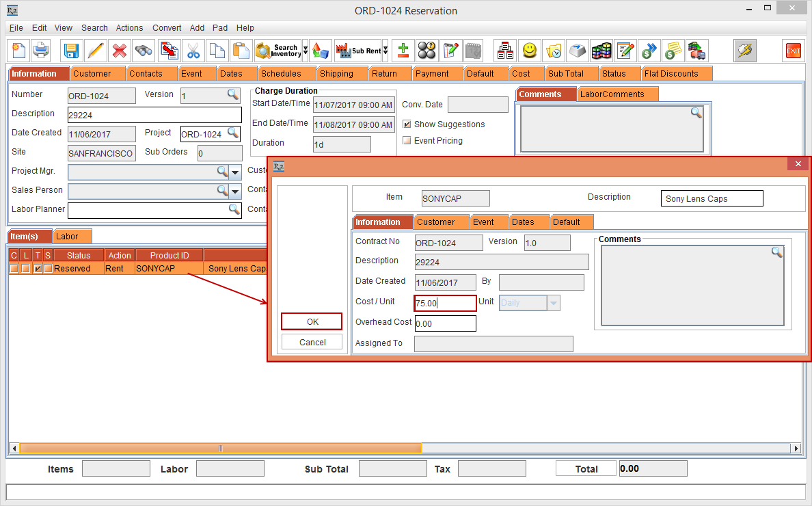The image size is (812, 506).
Task: Click the Save floppy disk icon
Action: [71, 51]
